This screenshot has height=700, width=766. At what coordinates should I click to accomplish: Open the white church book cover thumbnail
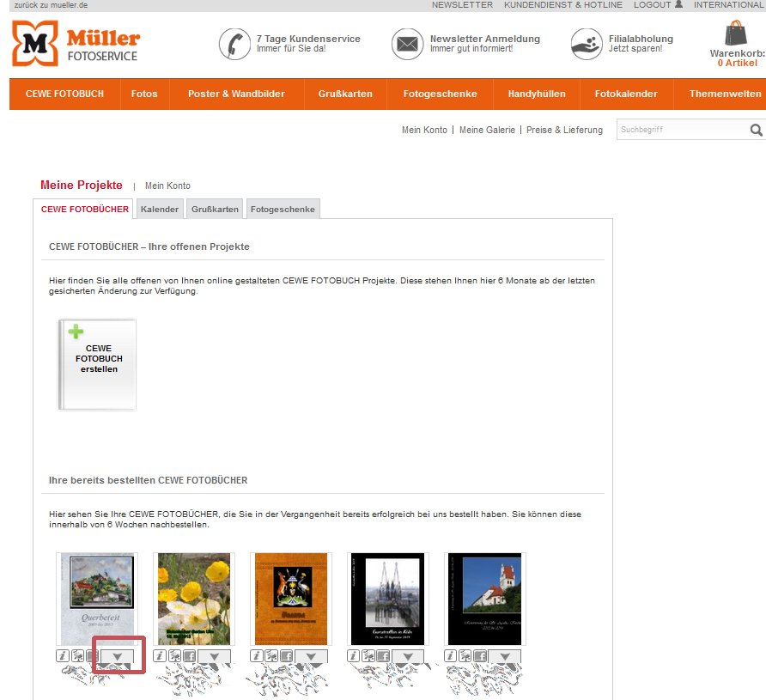[485, 599]
